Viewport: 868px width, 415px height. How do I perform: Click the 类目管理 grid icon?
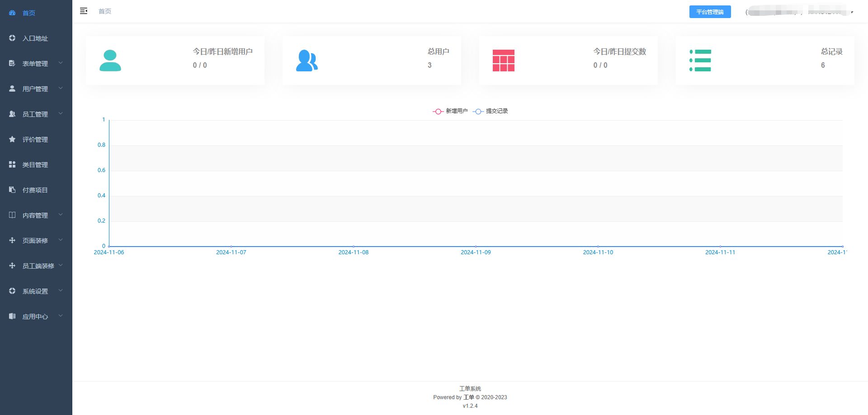(12, 164)
